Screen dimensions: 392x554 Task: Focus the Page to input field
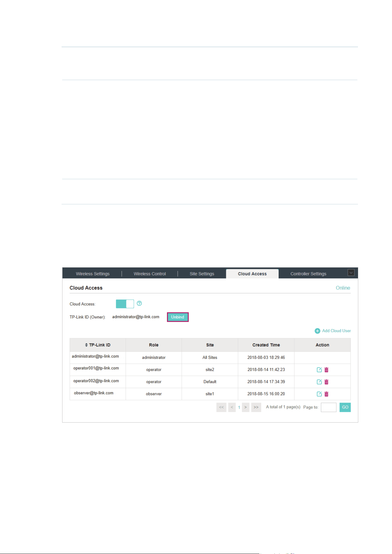click(x=329, y=407)
